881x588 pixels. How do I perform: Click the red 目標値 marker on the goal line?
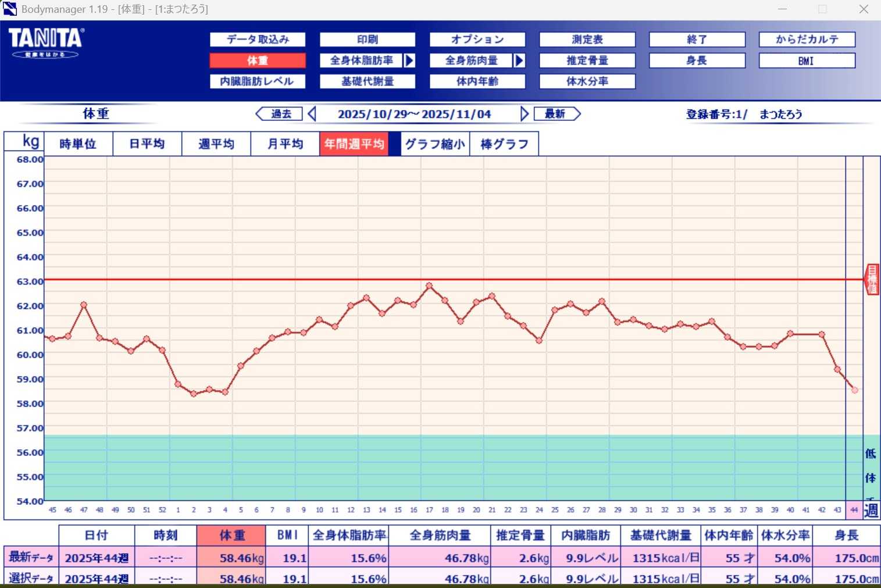click(x=872, y=279)
